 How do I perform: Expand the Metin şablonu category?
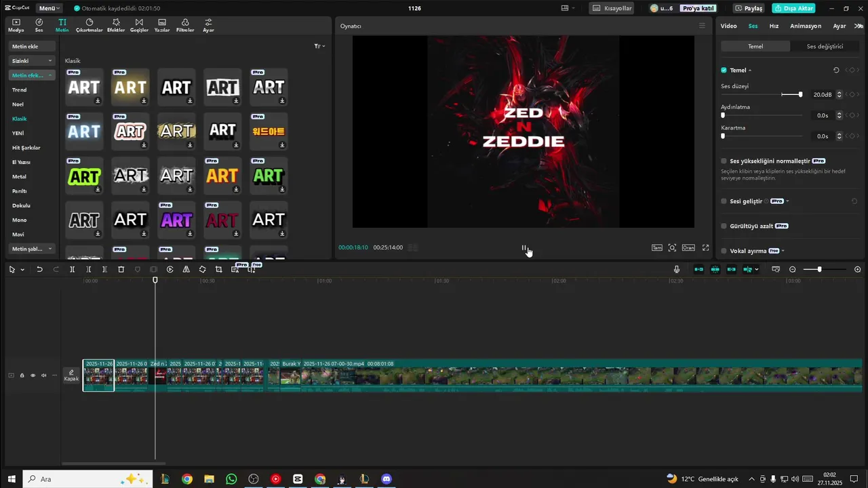pyautogui.click(x=31, y=249)
